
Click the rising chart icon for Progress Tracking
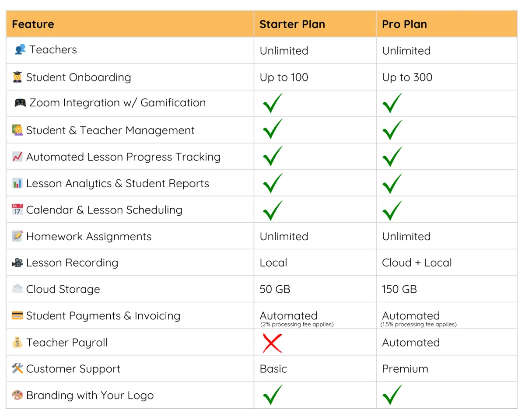pos(17,157)
